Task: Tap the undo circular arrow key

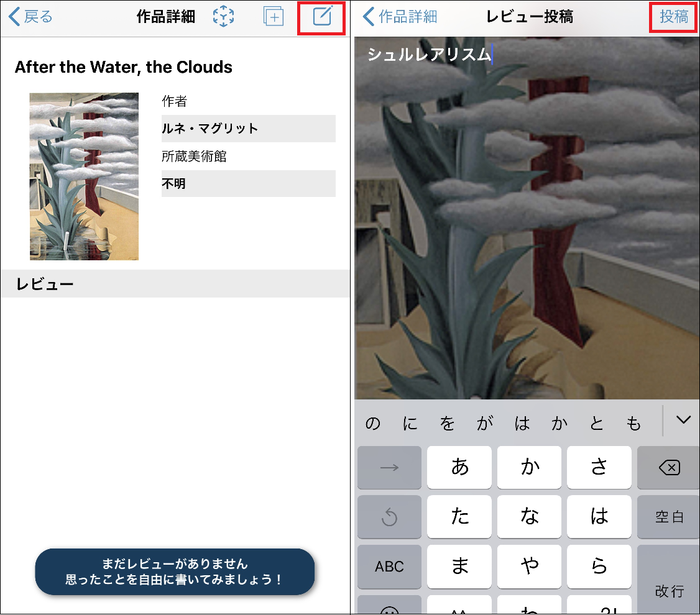Action: [389, 517]
